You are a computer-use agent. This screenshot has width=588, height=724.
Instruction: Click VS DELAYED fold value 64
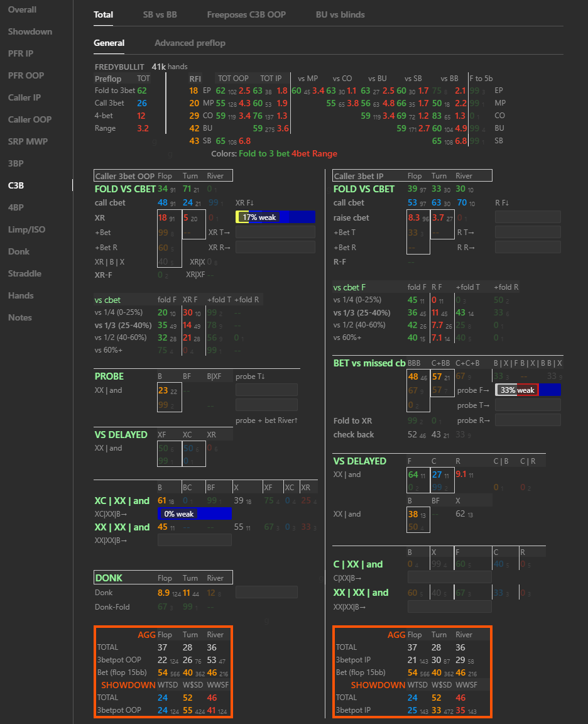413,474
